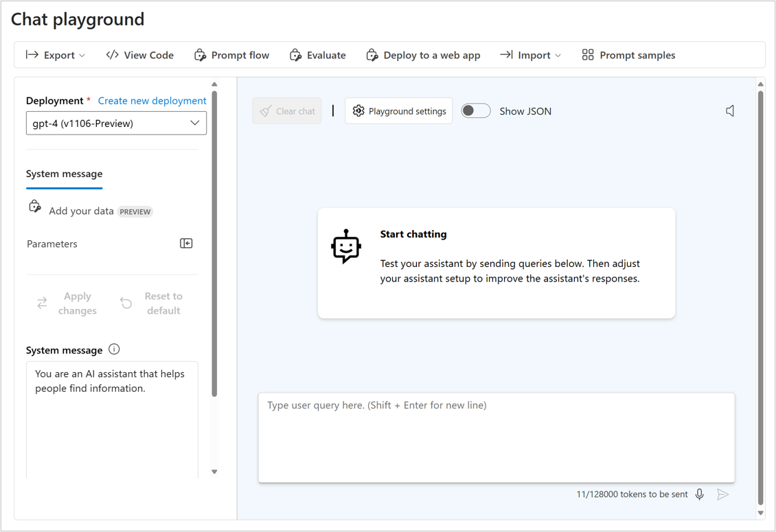Screen dimensions: 776x532
Task: Click left panel scroll-down arrow
Action: (214, 472)
